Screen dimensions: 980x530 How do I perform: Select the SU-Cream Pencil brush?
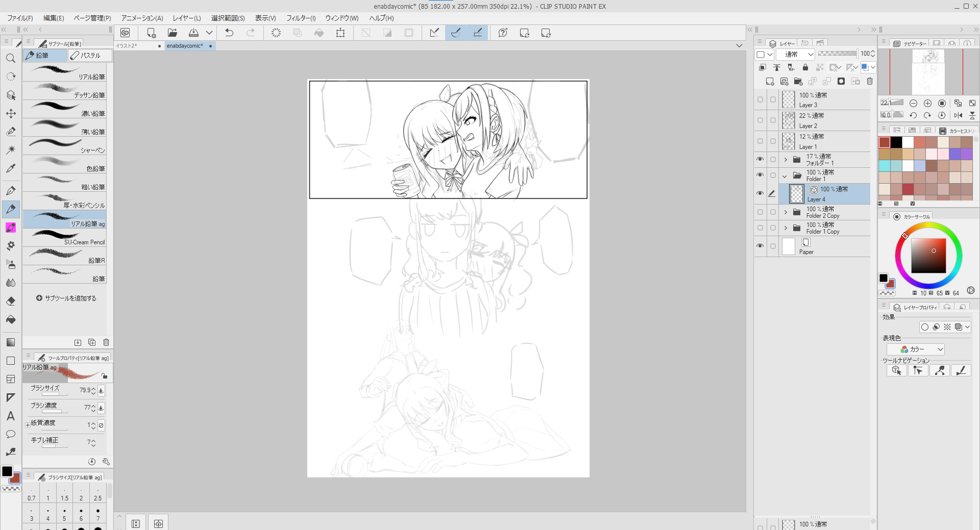point(64,238)
